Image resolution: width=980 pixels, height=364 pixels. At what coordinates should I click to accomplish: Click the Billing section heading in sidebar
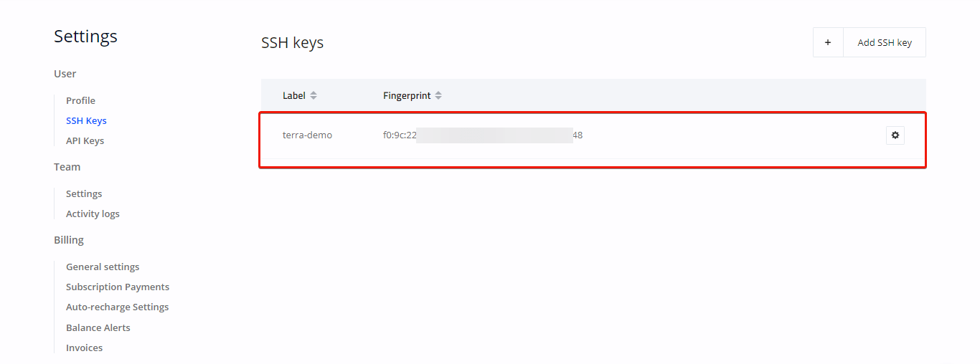(69, 240)
